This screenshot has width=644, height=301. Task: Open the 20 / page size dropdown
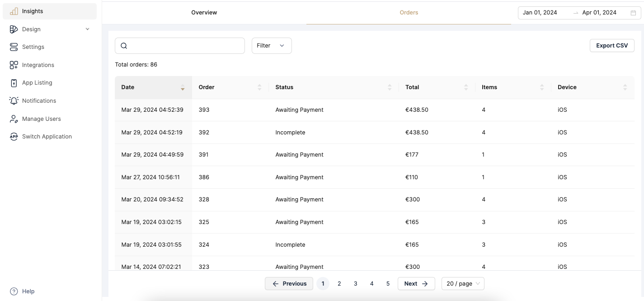tap(463, 284)
